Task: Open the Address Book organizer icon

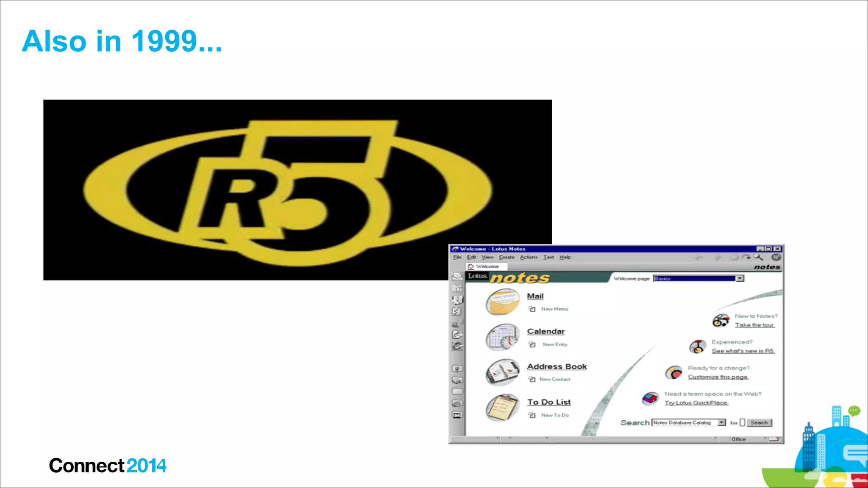Action: (x=503, y=372)
